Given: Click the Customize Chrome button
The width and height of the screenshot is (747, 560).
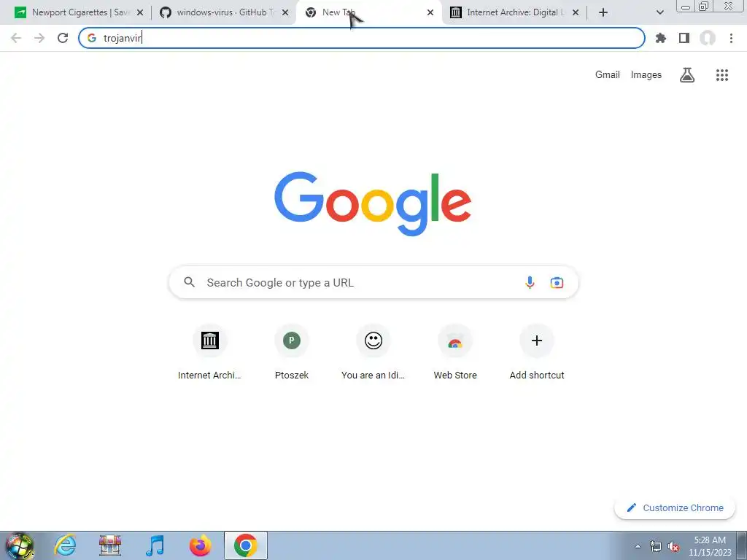Looking at the screenshot, I should click(675, 507).
